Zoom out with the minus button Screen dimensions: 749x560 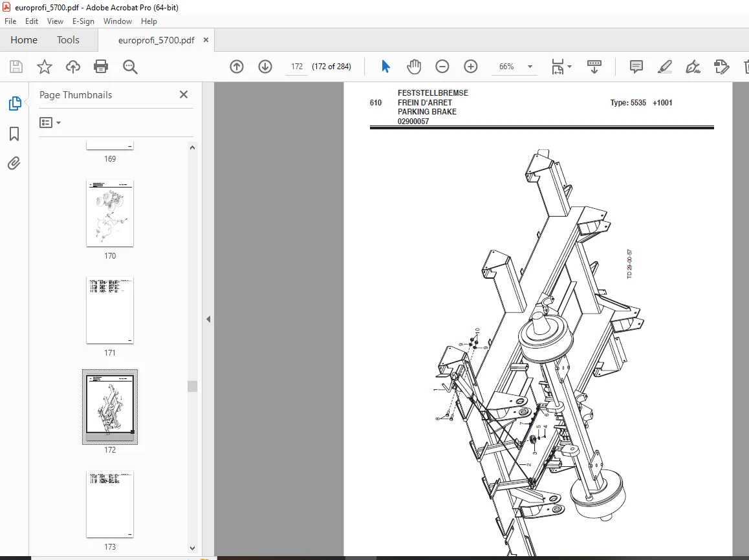tap(442, 67)
